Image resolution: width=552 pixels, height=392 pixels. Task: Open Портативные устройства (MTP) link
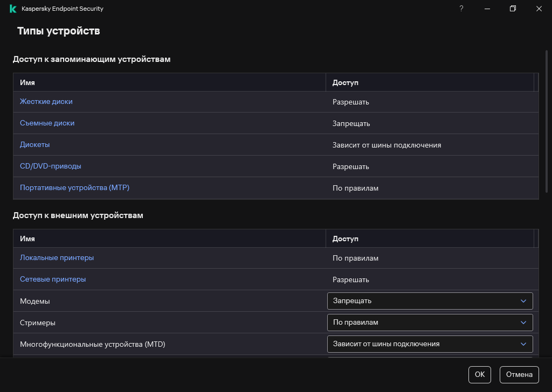click(x=74, y=188)
